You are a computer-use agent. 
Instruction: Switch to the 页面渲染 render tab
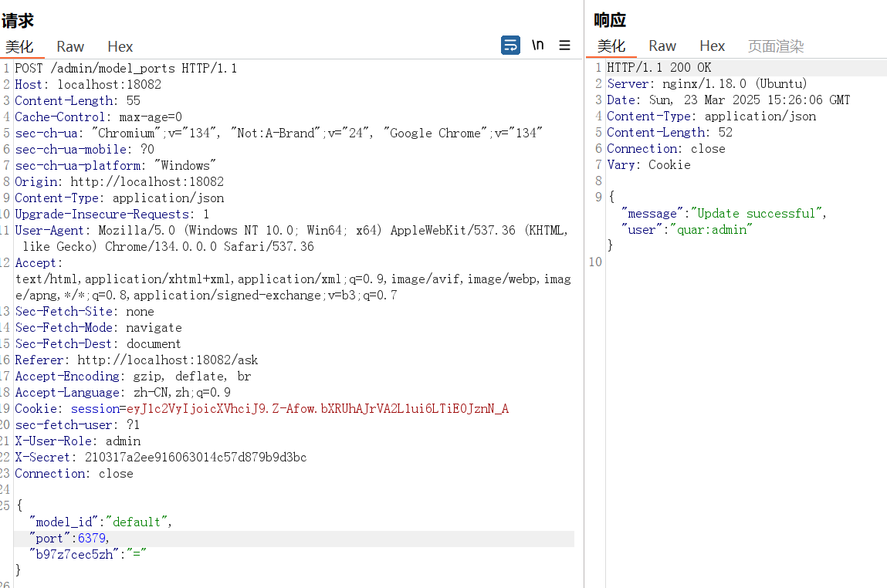pos(776,47)
